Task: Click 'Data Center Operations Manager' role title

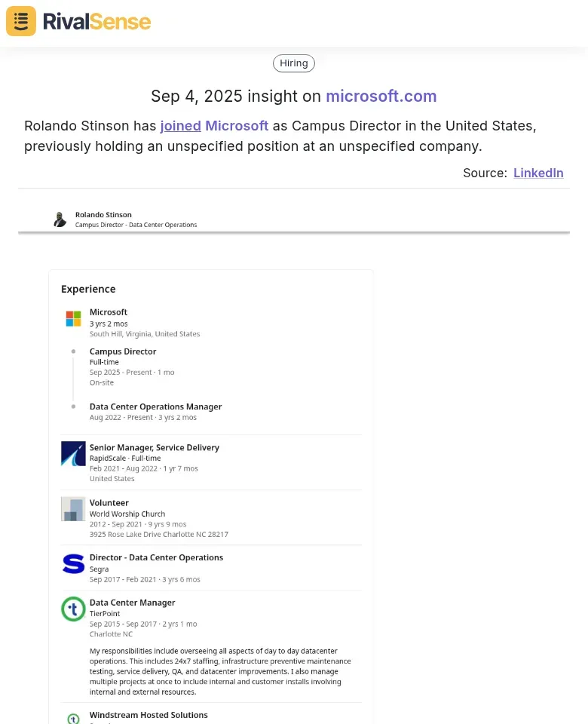Action: (155, 406)
